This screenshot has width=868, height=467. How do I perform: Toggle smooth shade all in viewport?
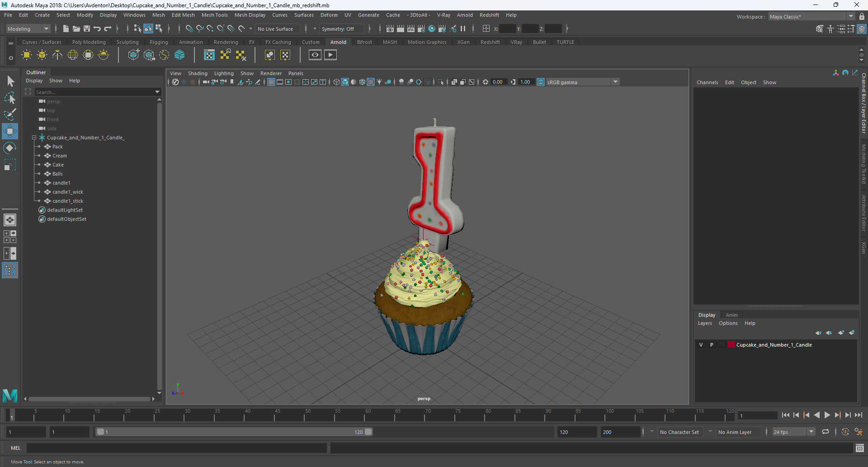345,82
